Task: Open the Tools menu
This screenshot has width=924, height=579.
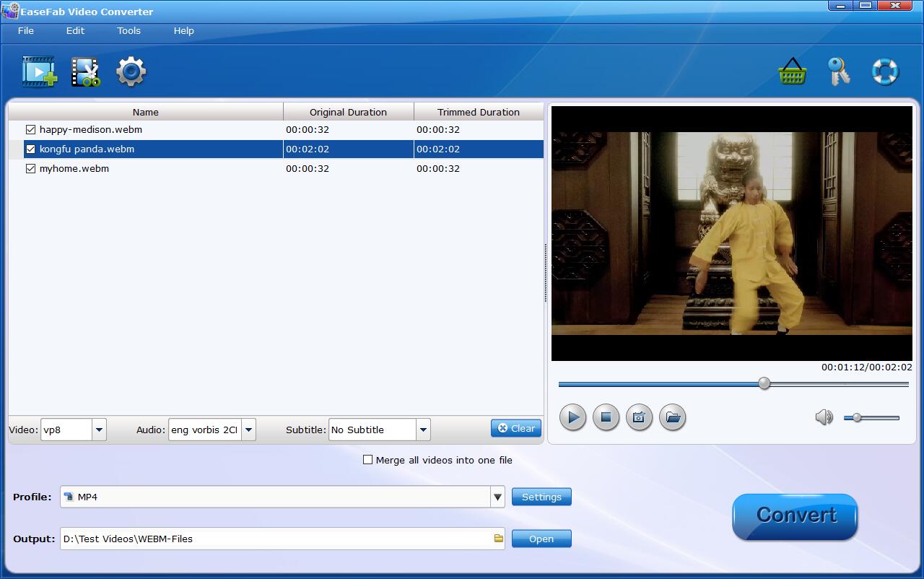Action: tap(128, 30)
